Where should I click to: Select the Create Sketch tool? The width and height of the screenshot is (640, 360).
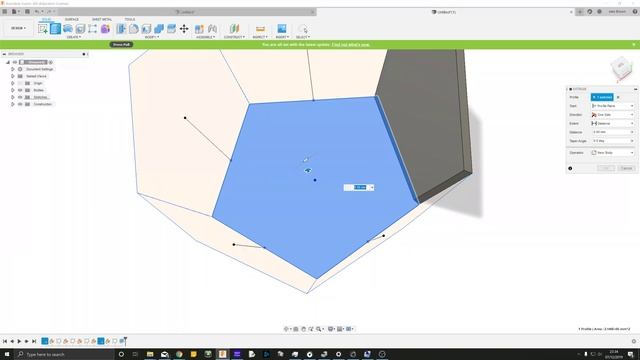[43, 29]
